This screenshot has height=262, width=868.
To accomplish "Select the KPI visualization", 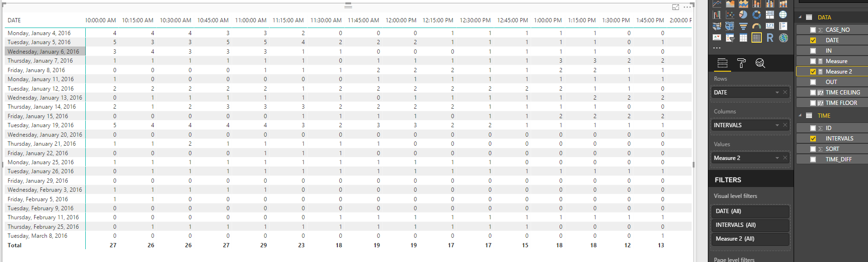I will click(716, 37).
